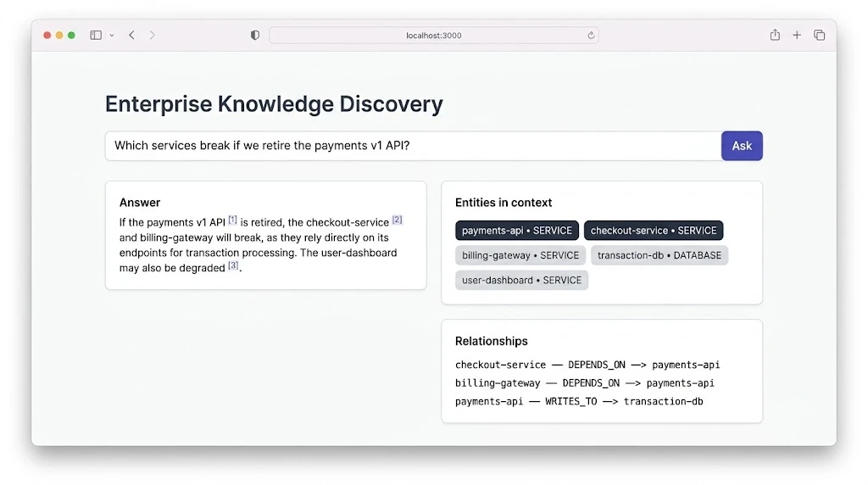The width and height of the screenshot is (868, 485).
Task: Click the checkout-service DEPENDS_ON payments-api relationship
Action: (587, 365)
